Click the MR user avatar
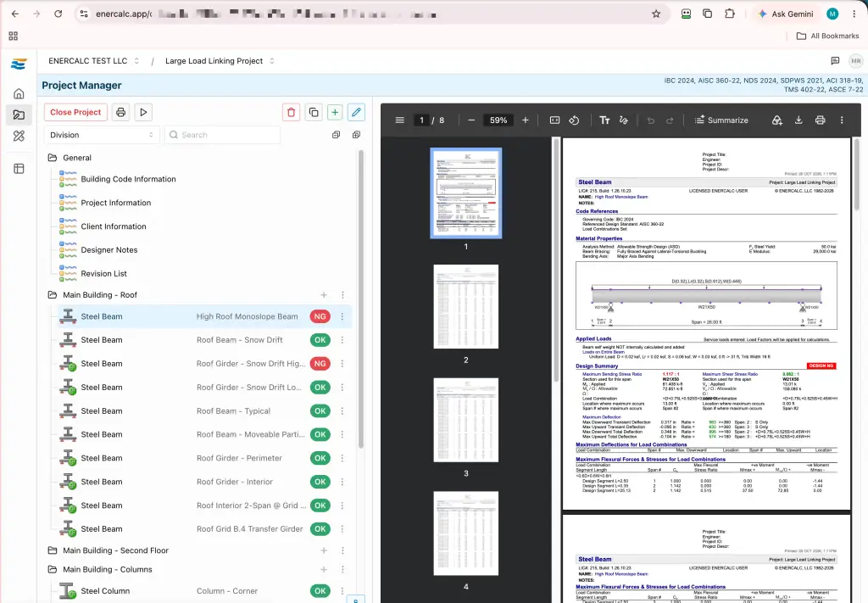Image resolution: width=868 pixels, height=603 pixels. pos(856,61)
